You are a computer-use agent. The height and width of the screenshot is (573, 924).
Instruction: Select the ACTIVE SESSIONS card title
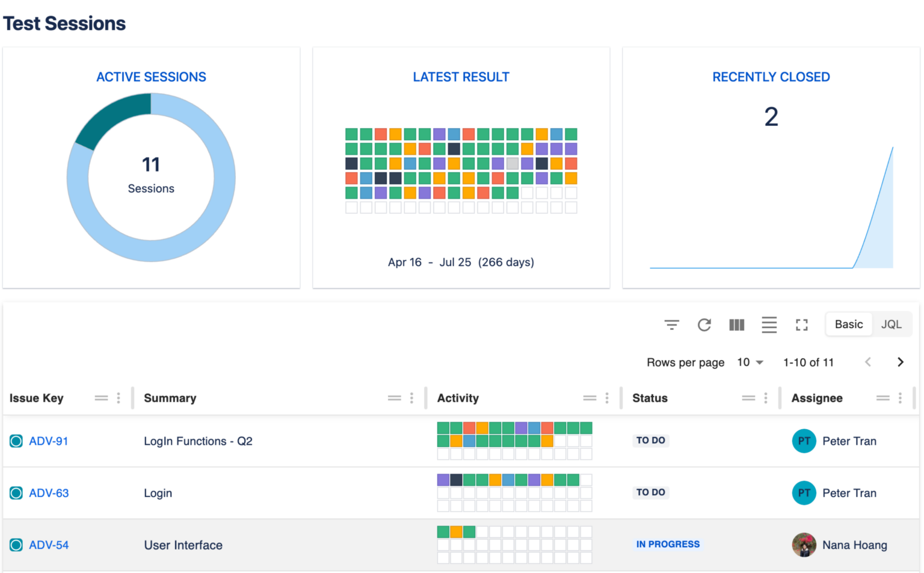click(x=151, y=76)
